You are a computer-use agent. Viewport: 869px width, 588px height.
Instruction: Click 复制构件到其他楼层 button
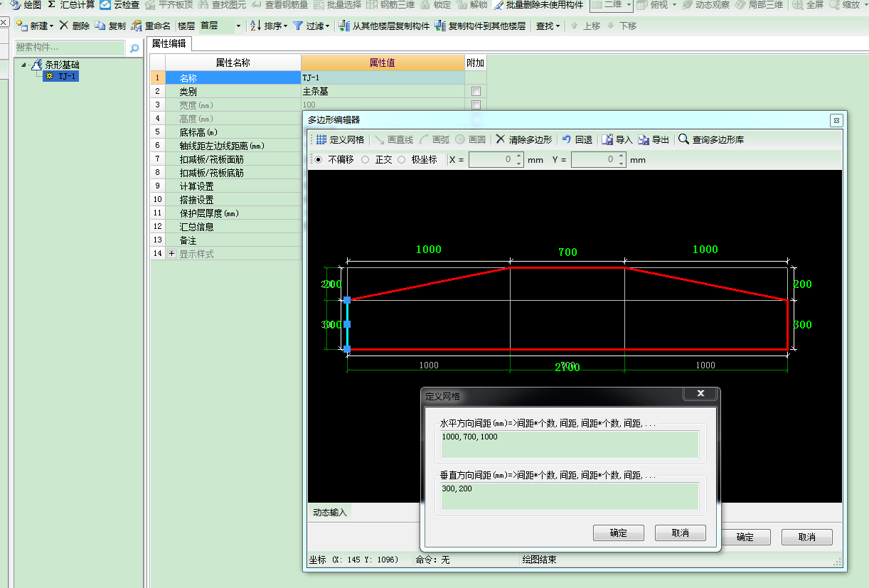480,26
